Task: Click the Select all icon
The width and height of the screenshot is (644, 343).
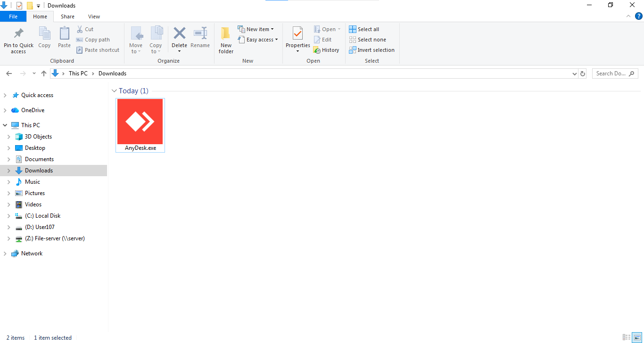Action: 353,29
